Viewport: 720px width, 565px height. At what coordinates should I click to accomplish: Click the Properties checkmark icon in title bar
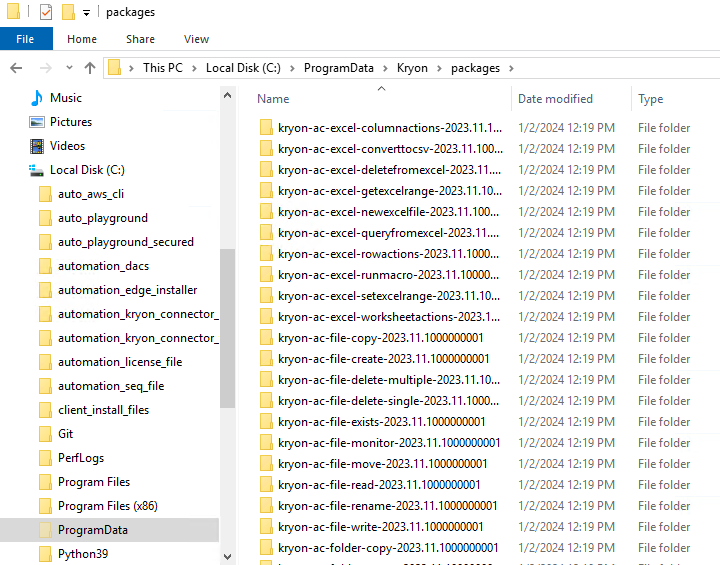pos(46,12)
